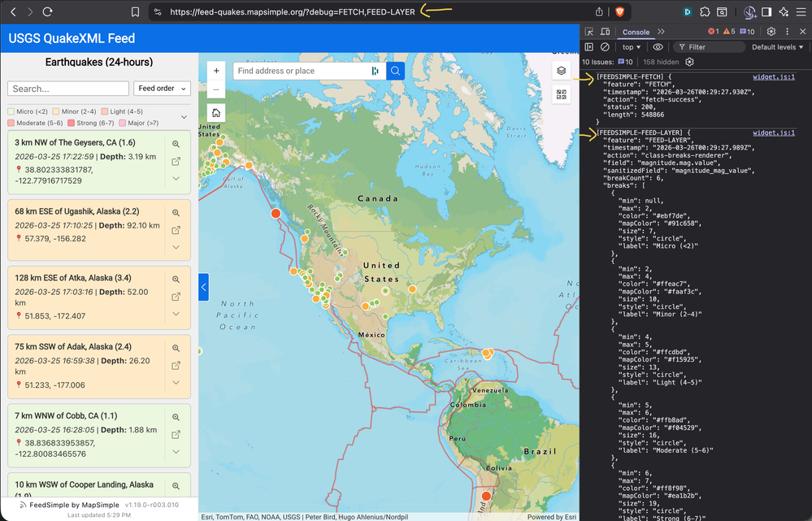The width and height of the screenshot is (812, 521).
Task: Expand the Ugashik, Alaska card details
Action: (176, 247)
